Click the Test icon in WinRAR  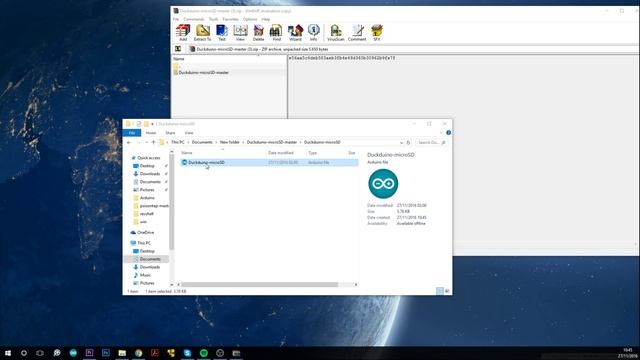(222, 33)
